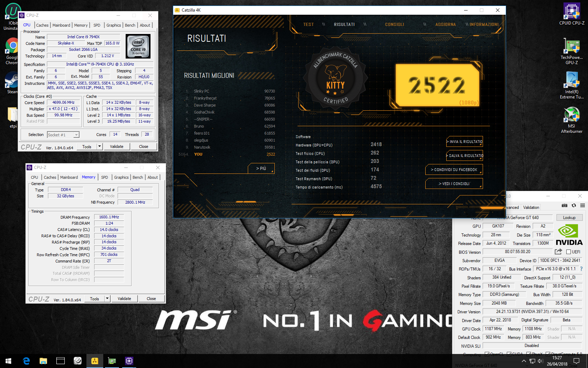Open the GPU-Z hamburger menu
Screen dimensions: 588x368
tap(582, 205)
